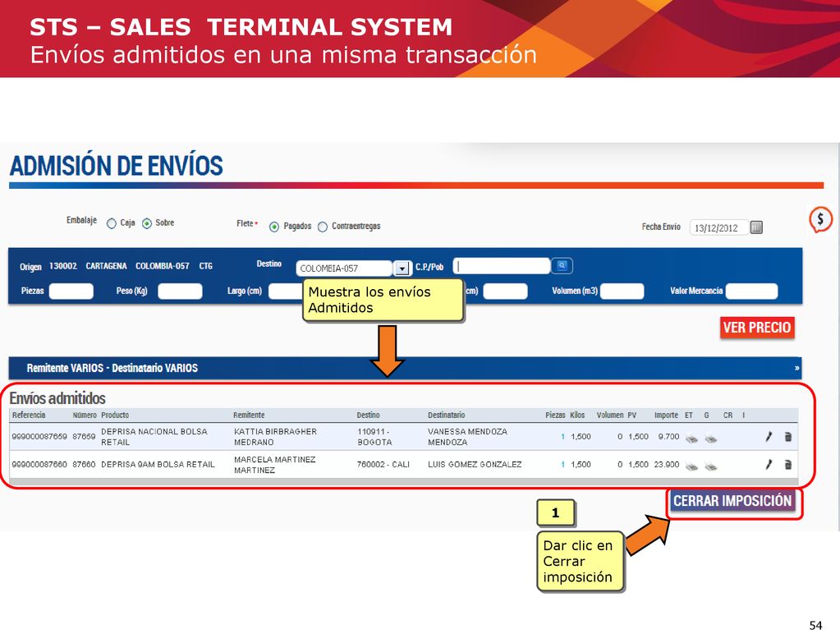Click the 23.900 importe value
The width and height of the screenshot is (840, 643).
click(x=667, y=465)
